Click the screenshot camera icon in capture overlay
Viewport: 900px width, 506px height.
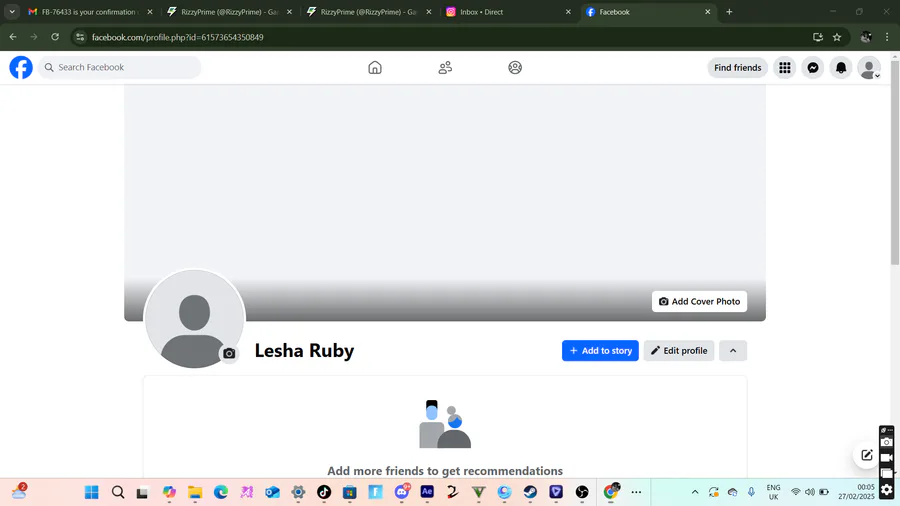pos(887,442)
